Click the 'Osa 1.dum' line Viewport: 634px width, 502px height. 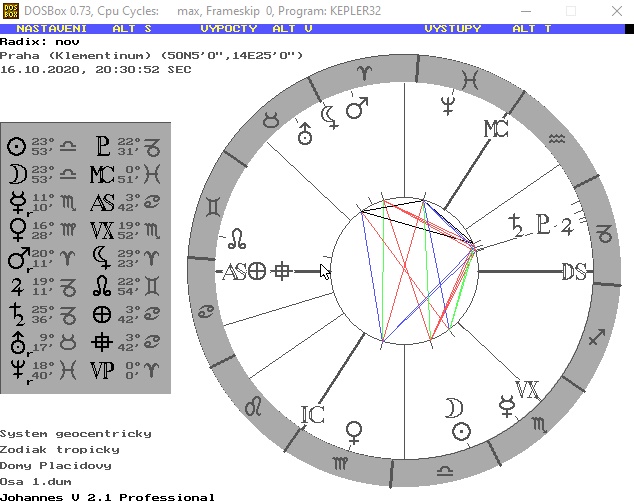pos(36,482)
